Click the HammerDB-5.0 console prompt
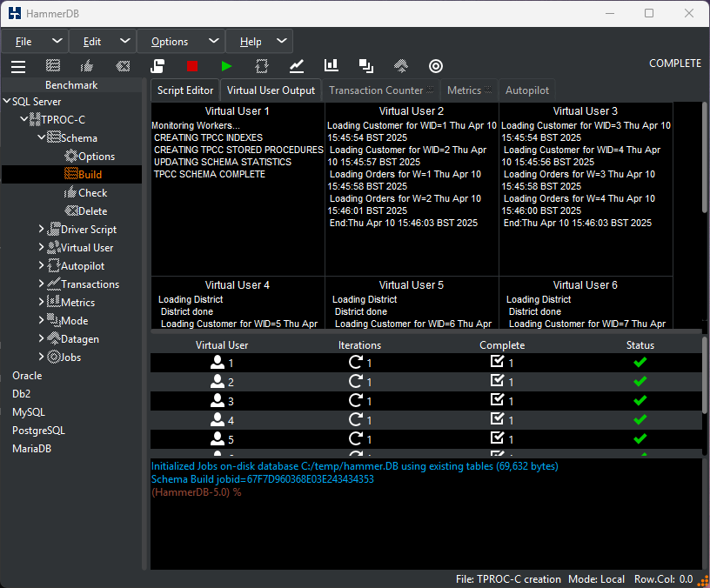710x588 pixels. point(196,492)
